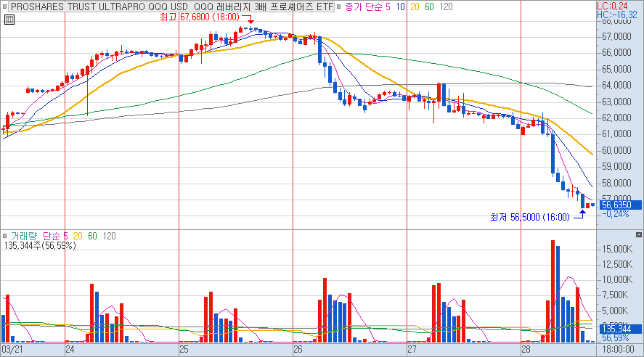This screenshot has height=357, width=644.
Task: Click the 10,000K volume axis label
Action: click(x=617, y=279)
